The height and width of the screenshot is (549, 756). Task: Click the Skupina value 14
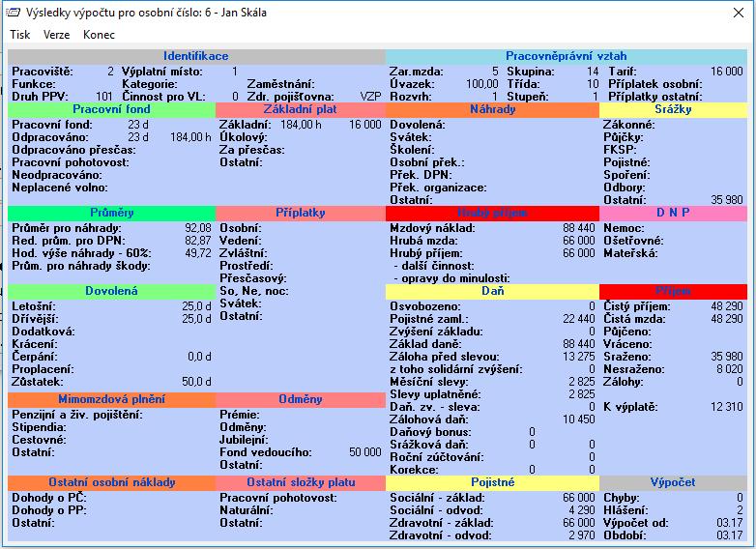coord(593,72)
